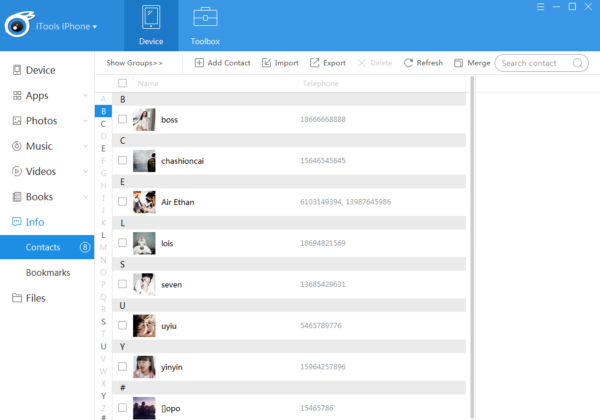This screenshot has width=600, height=420.
Task: Merge duplicate contacts with the Merge icon
Action: point(472,63)
